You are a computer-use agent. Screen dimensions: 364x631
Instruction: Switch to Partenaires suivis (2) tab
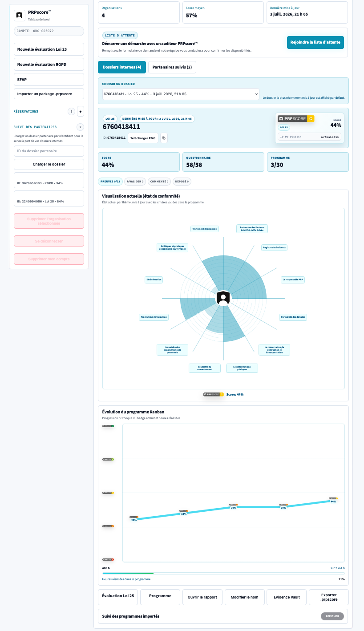click(x=172, y=67)
